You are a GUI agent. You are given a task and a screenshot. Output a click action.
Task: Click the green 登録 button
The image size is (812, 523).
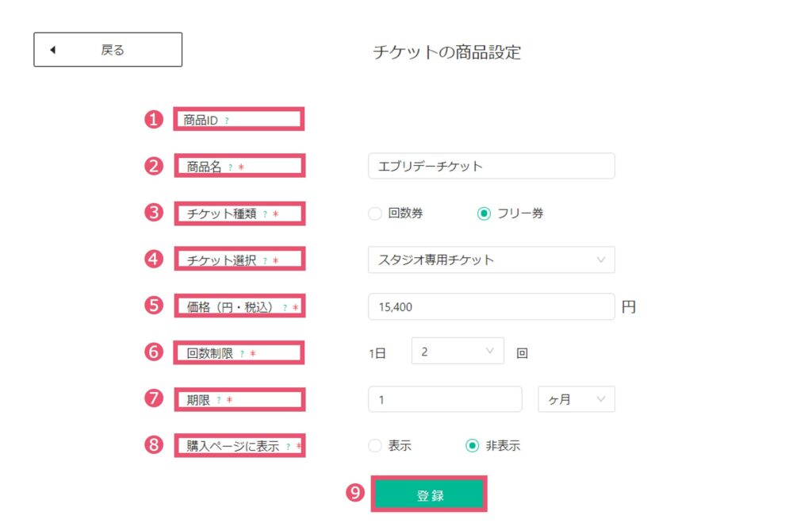[x=429, y=494]
